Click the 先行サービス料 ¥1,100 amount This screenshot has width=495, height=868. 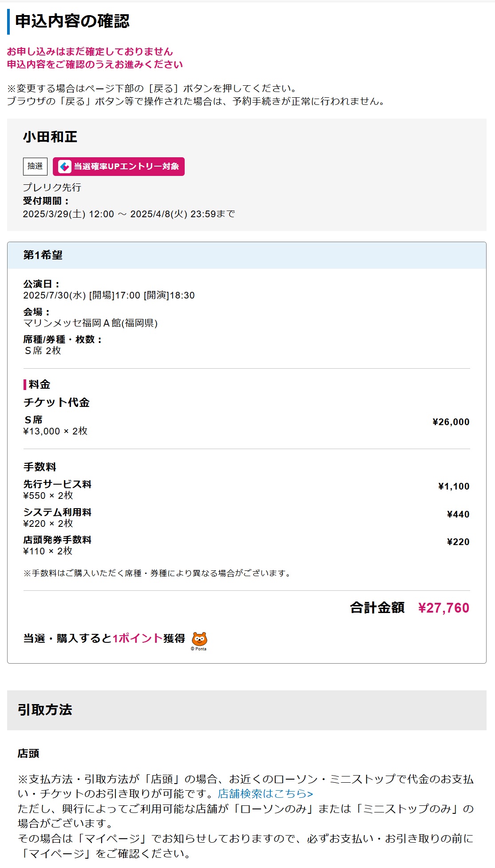click(454, 486)
